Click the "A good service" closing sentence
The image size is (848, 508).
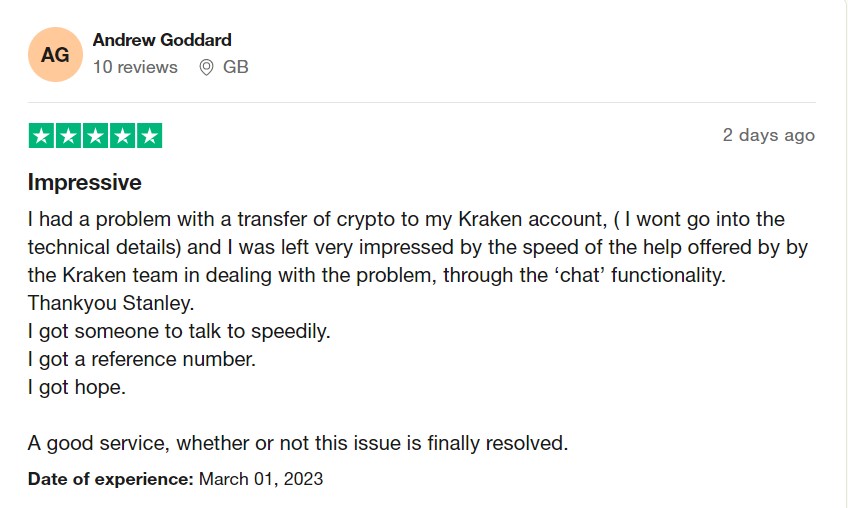pyautogui.click(x=298, y=443)
